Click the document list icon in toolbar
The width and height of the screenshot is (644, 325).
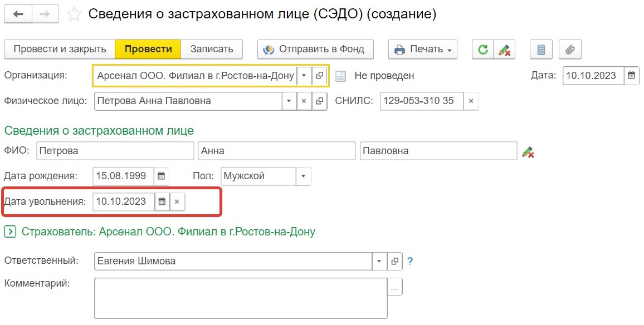(x=541, y=50)
